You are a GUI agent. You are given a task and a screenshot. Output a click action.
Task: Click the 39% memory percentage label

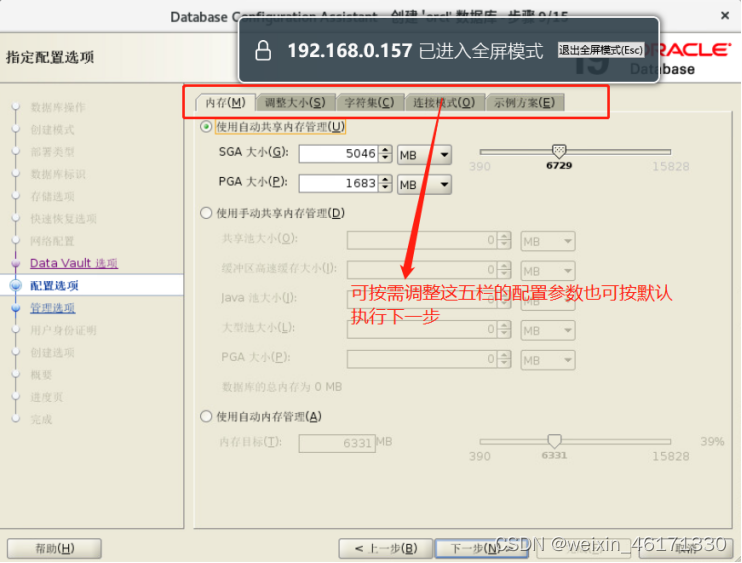[x=712, y=441]
